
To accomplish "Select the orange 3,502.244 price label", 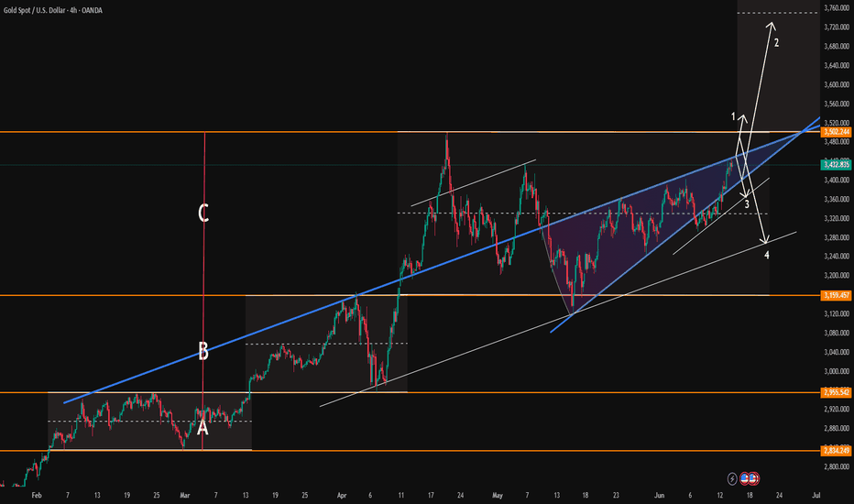I will point(836,132).
